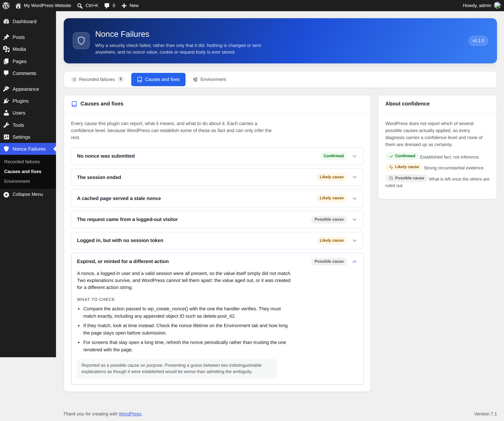Click the Nonce Failures page title
The height and width of the screenshot is (421, 504).
coord(122,34)
